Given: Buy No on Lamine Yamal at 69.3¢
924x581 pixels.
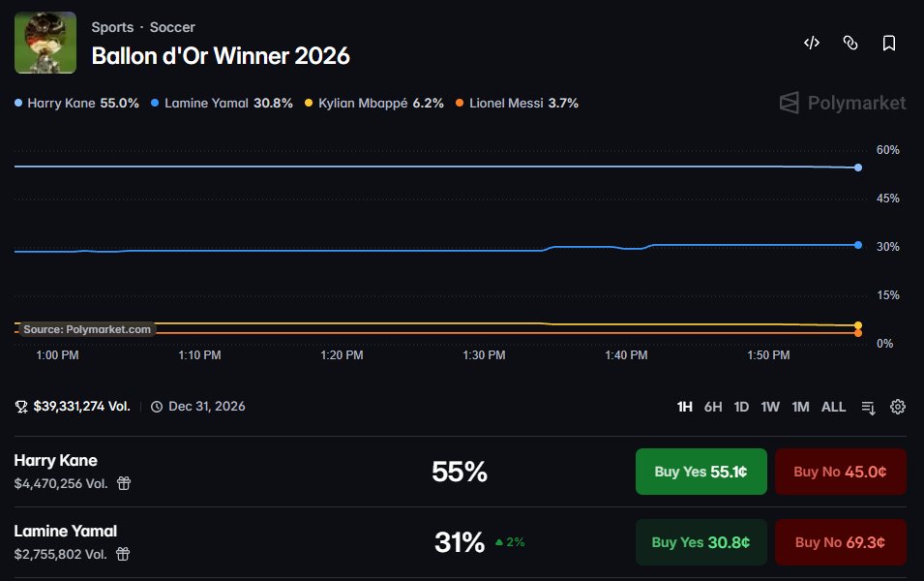Looking at the screenshot, I should [x=841, y=542].
